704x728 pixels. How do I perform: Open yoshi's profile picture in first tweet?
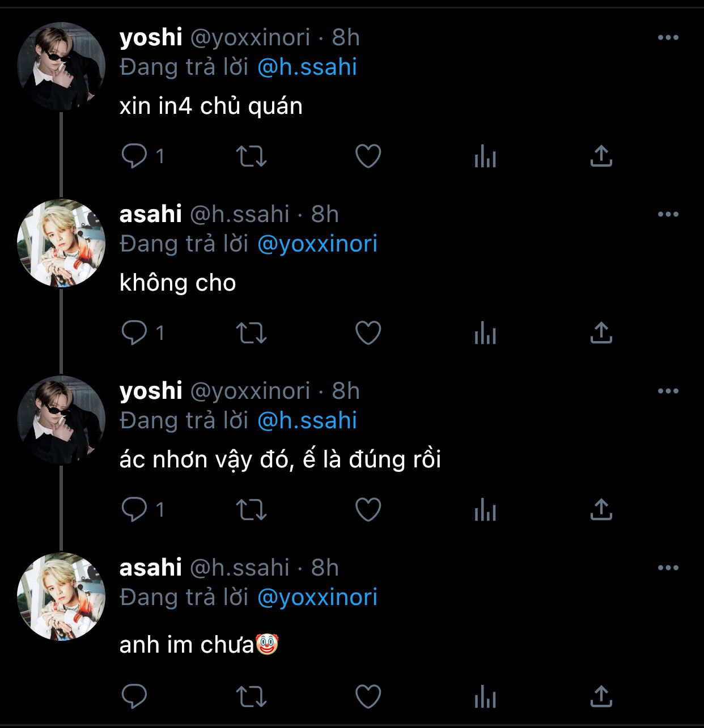coord(61,66)
